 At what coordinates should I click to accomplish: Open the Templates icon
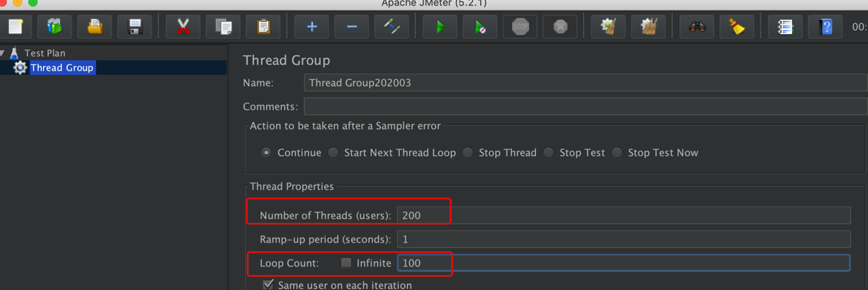click(x=55, y=27)
